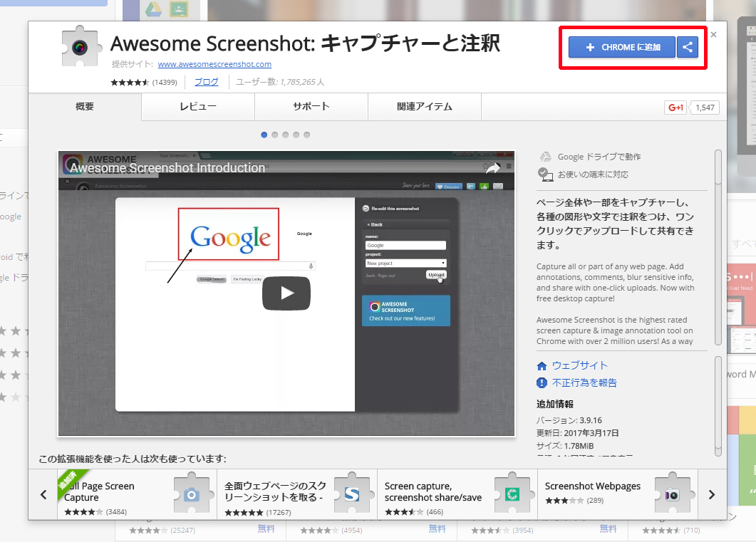Click the G+1 button
This screenshot has height=542, width=756.
pos(675,108)
